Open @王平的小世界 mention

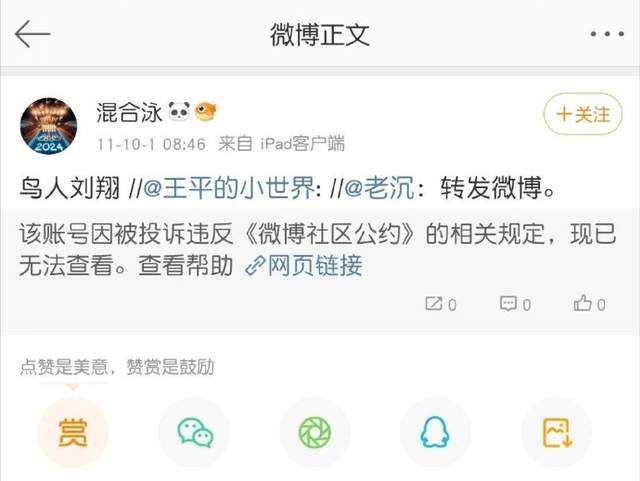coord(229,188)
